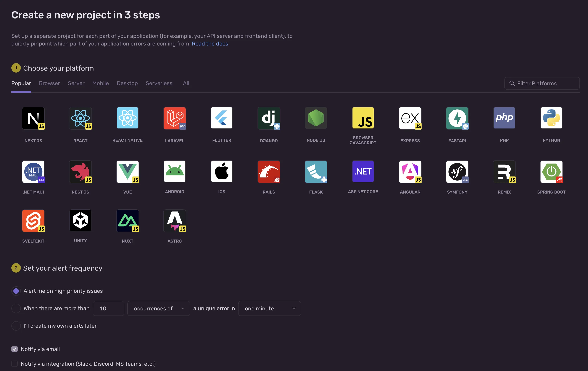The image size is (588, 371).
Task: Pick the Vue platform icon
Action: click(127, 172)
